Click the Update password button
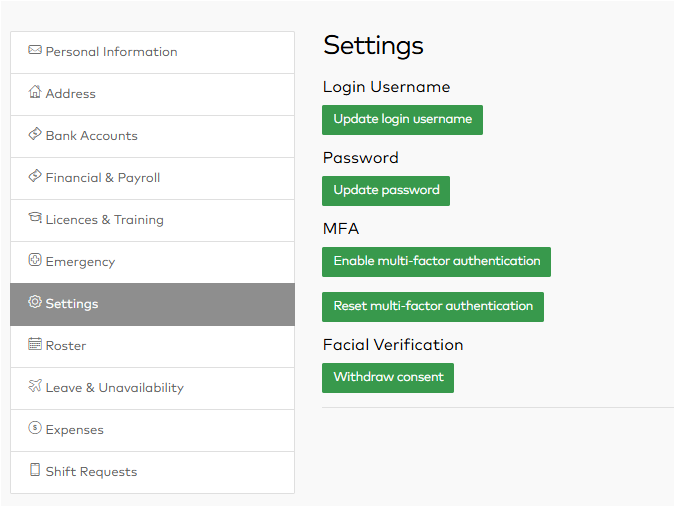The width and height of the screenshot is (675, 507). (386, 191)
